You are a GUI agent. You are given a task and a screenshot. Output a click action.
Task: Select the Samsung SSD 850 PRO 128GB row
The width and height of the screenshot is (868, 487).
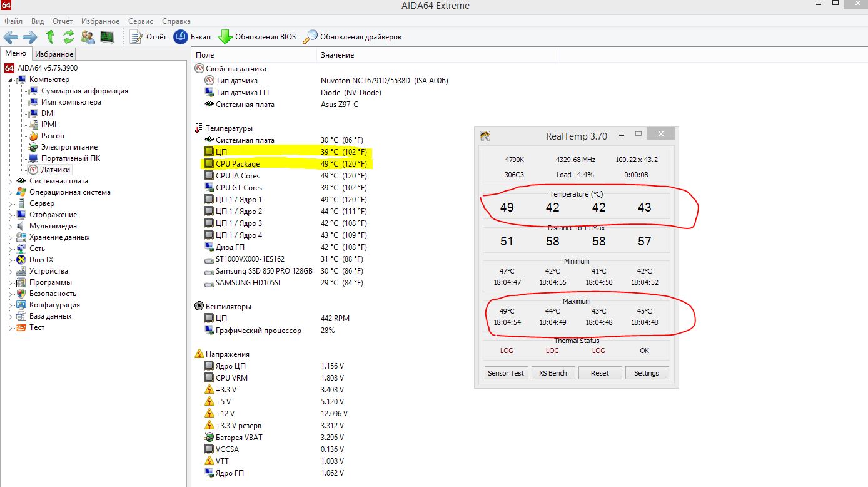tap(285, 271)
